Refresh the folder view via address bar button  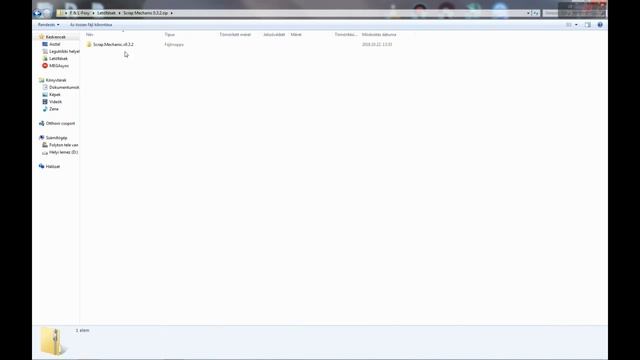pyautogui.click(x=536, y=13)
